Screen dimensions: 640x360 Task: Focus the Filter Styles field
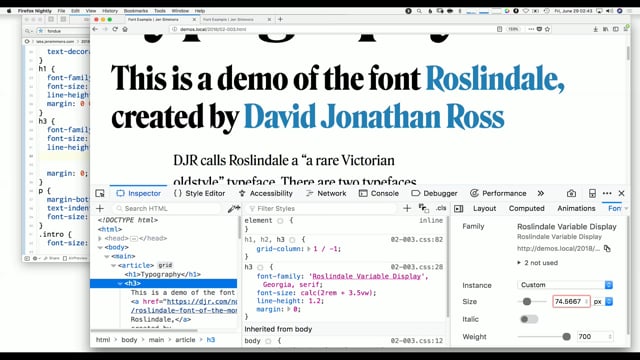click(x=322, y=209)
